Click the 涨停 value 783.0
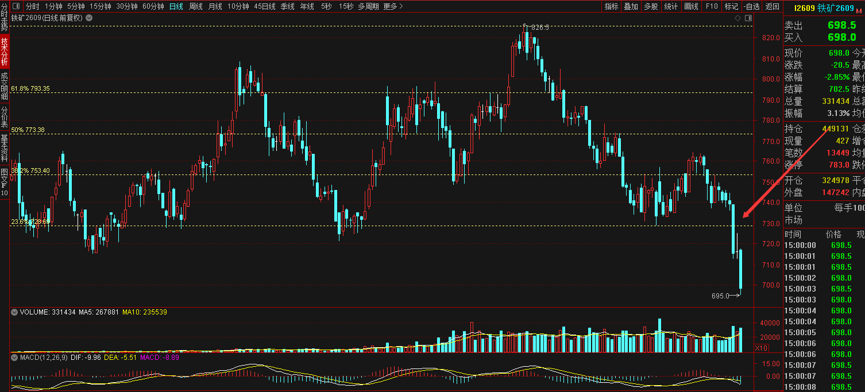 [x=839, y=164]
